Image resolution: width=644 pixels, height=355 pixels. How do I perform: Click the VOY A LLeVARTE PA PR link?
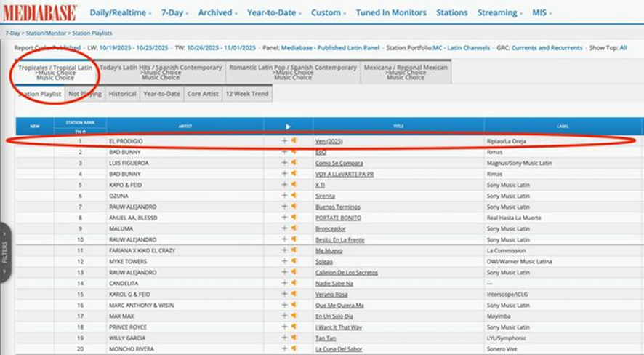coord(345,174)
